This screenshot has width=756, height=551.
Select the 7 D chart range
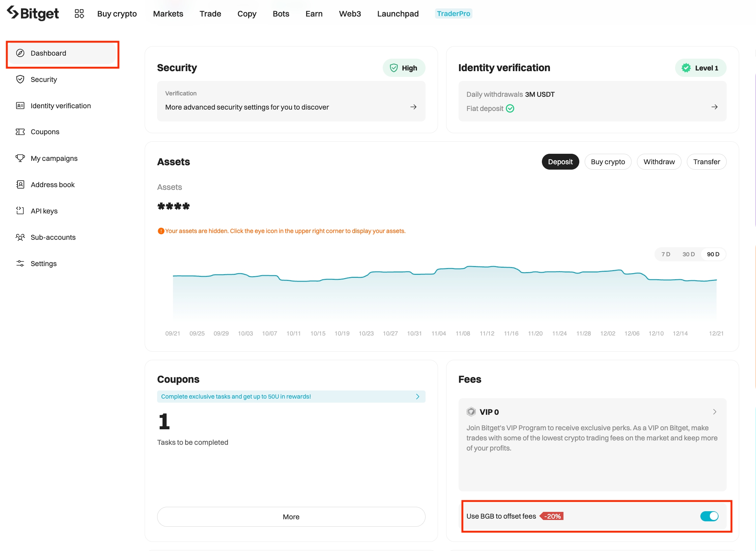click(x=666, y=254)
